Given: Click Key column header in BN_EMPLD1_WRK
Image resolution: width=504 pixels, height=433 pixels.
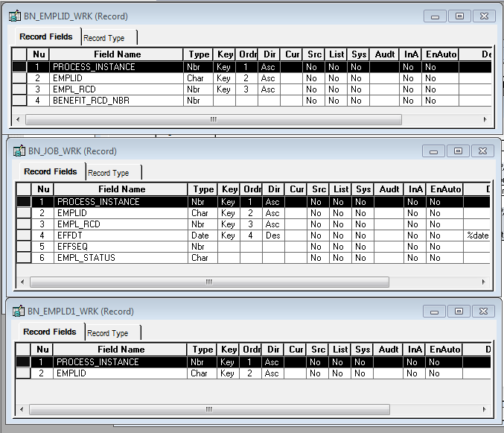Looking at the screenshot, I should point(229,350).
